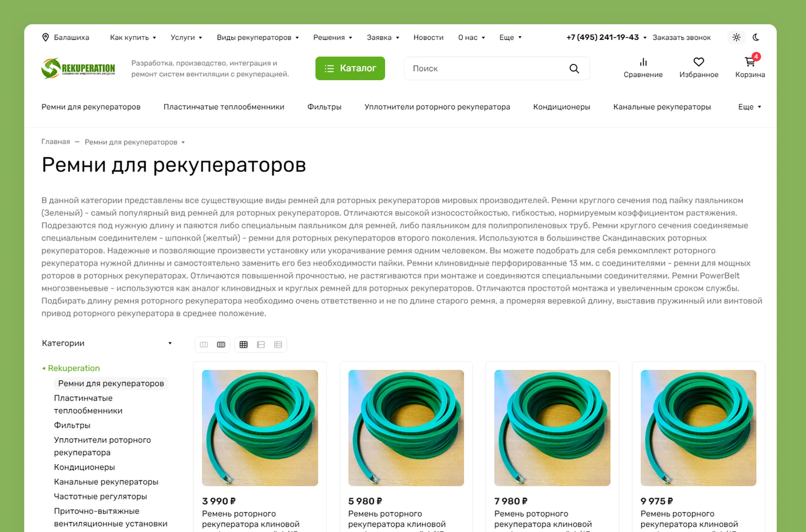This screenshot has width=806, height=532.
Task: Expand the Виды рекуператоров dropdown
Action: 258,37
